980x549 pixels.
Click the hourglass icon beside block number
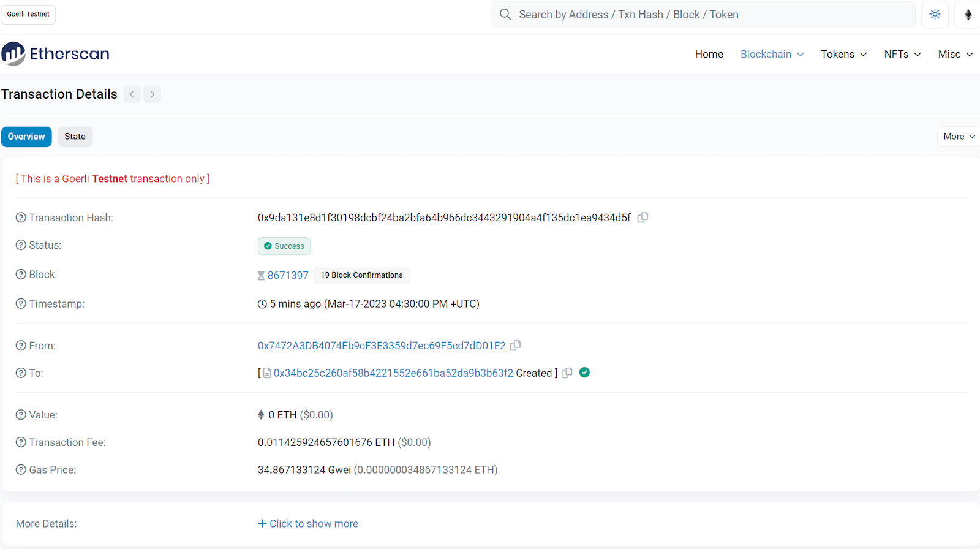pos(262,276)
